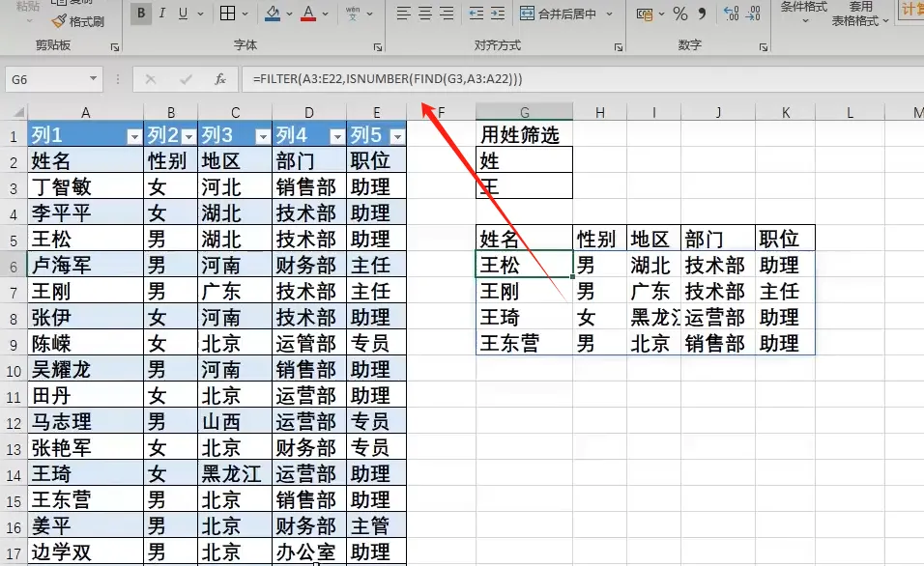The height and width of the screenshot is (566, 924).
Task: Select cell containing 丁智敏
Action: click(85, 187)
